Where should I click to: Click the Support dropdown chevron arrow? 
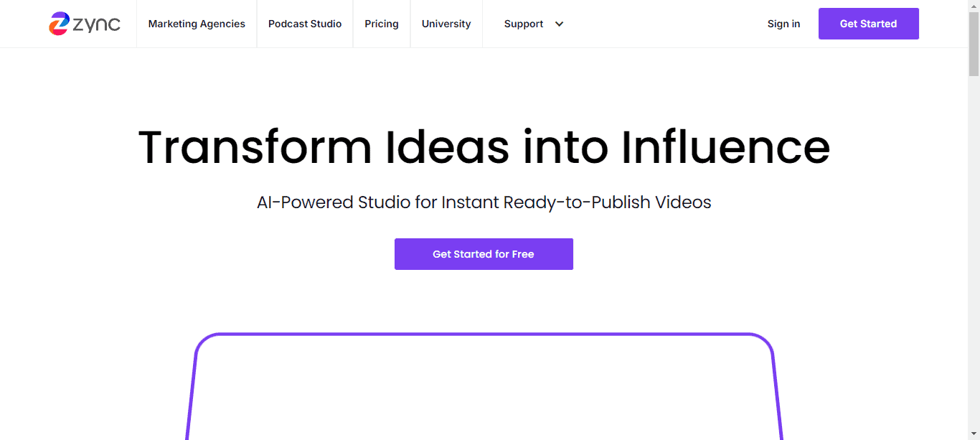pos(559,24)
